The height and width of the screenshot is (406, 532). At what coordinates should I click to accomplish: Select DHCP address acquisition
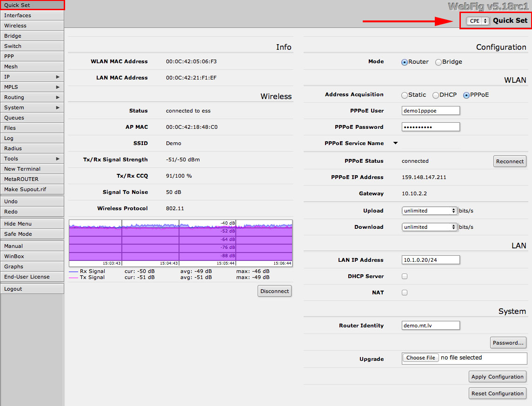click(x=436, y=95)
